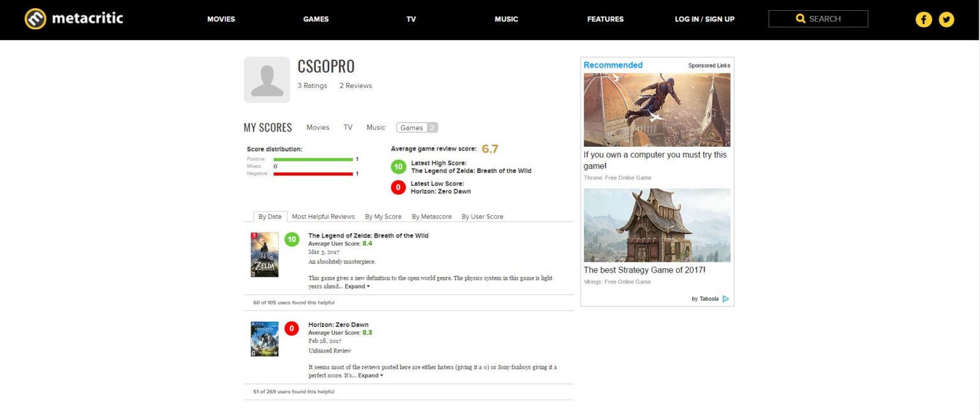Open the Vikings strategy game ad image

pyautogui.click(x=657, y=225)
